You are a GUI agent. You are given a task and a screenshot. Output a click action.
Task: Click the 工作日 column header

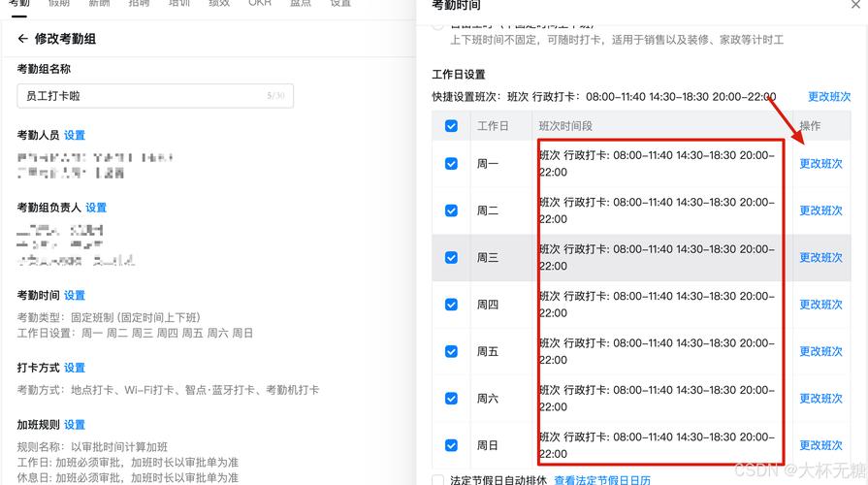[x=493, y=126]
